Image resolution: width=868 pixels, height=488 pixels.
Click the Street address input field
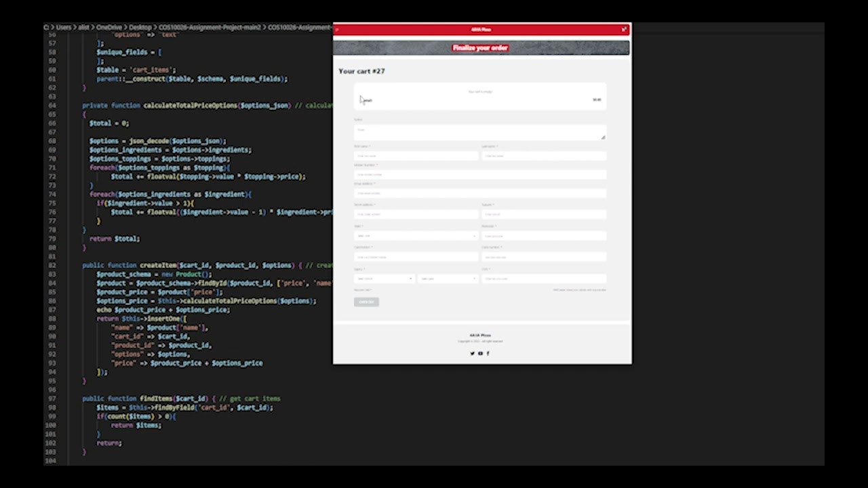tap(416, 214)
